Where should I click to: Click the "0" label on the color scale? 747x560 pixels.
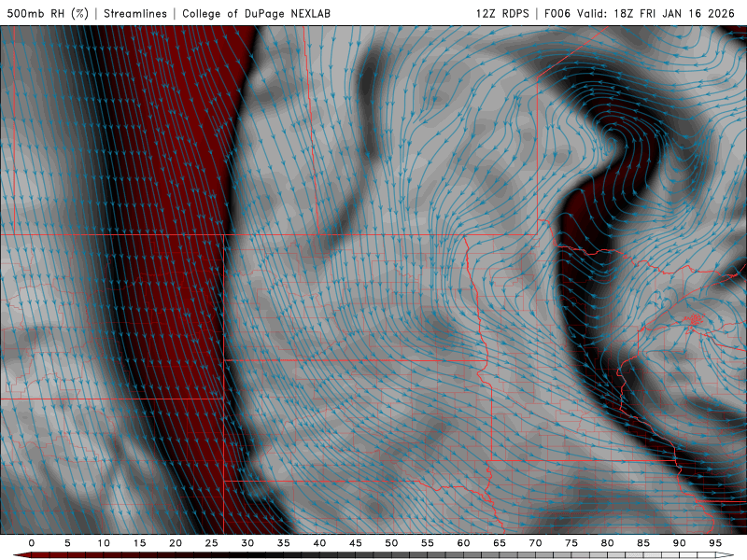[x=32, y=543]
